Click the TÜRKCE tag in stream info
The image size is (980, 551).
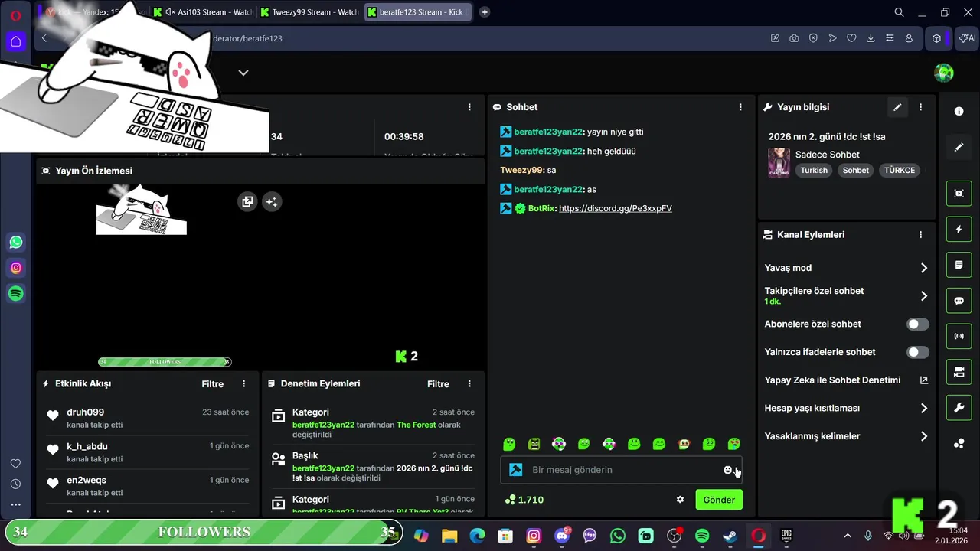900,171
